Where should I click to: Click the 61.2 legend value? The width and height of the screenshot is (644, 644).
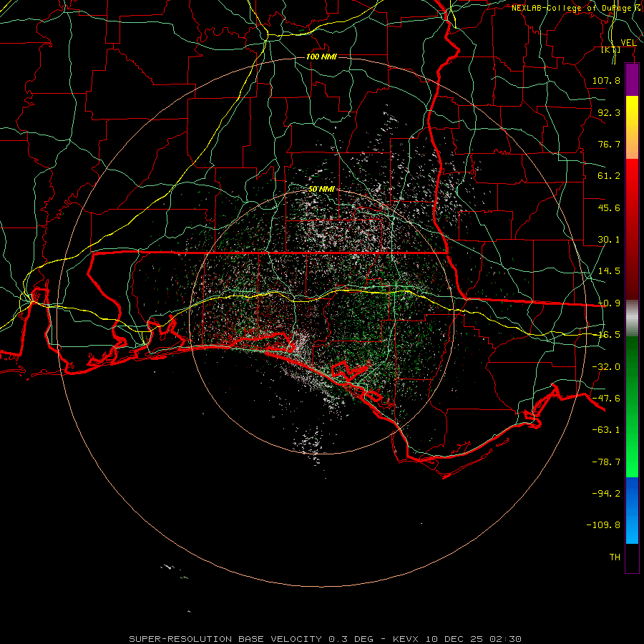coord(609,176)
